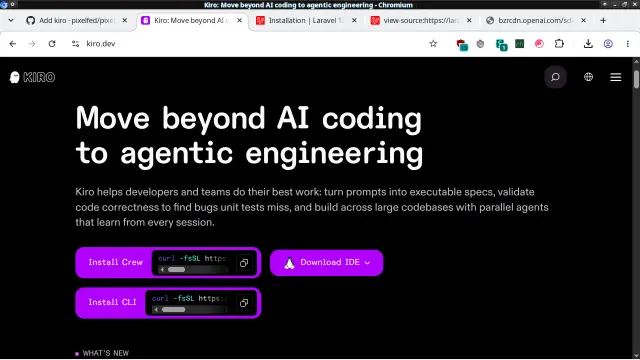This screenshot has width=640, height=360.
Task: Open a new browser tab
Action: [x=603, y=20]
